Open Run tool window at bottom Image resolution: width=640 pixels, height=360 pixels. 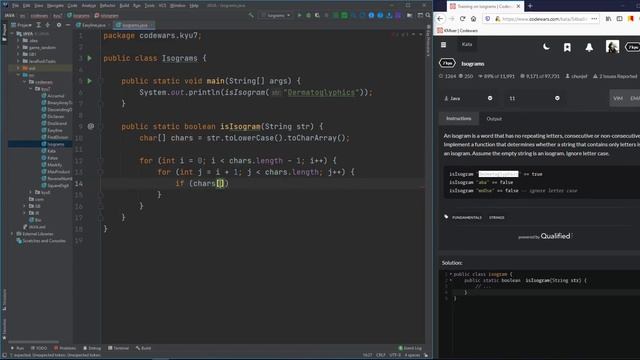coord(18,348)
